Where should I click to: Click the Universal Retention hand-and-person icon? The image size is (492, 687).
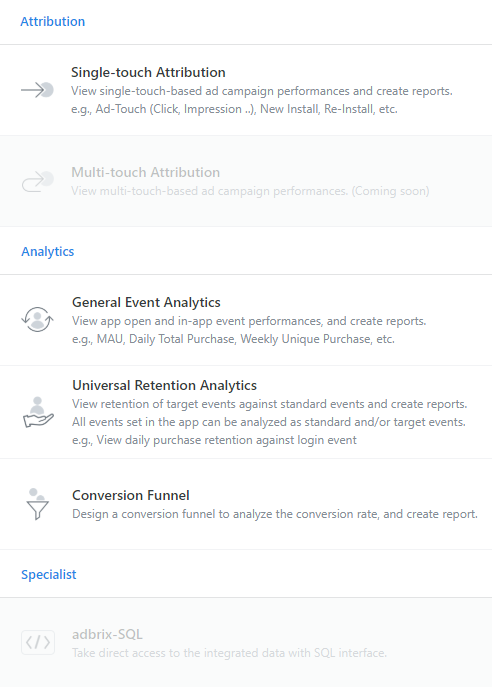38,412
